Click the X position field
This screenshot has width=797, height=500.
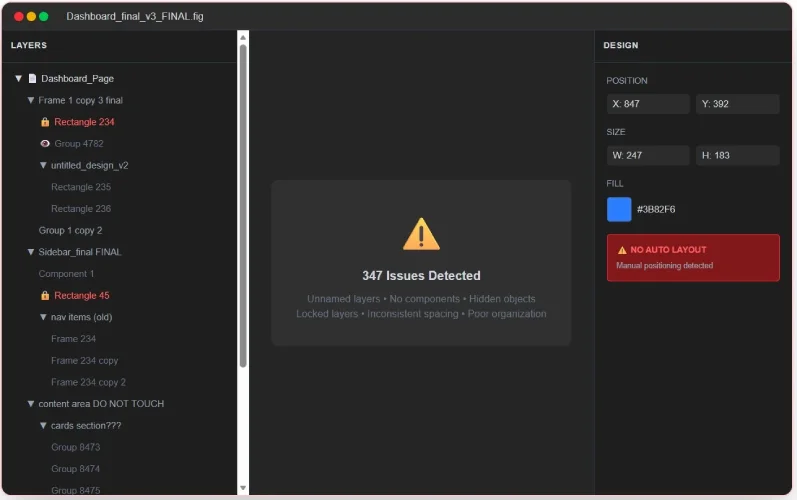point(648,104)
